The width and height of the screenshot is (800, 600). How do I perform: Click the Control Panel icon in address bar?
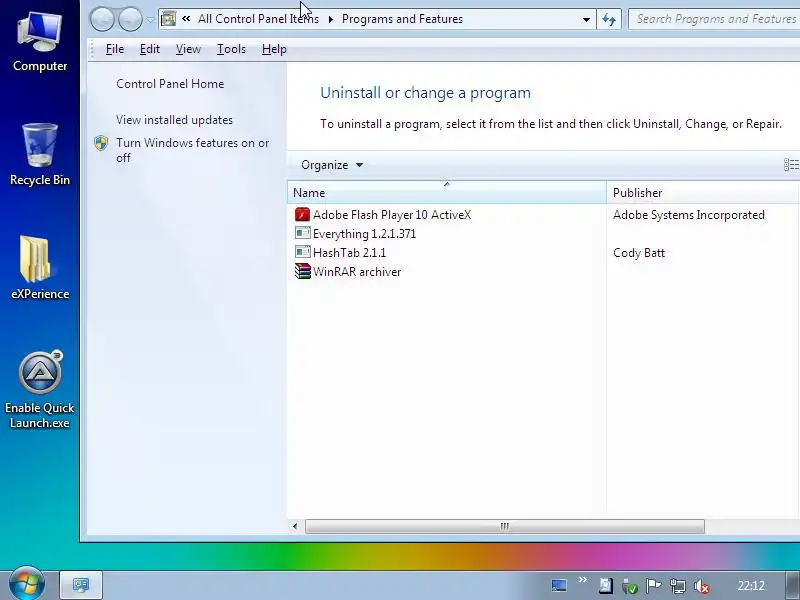(168, 19)
